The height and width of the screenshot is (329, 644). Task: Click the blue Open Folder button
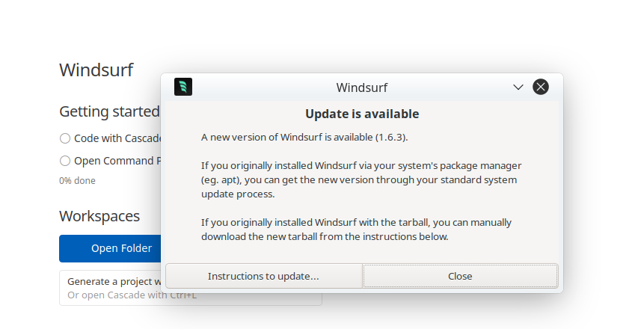click(111, 248)
